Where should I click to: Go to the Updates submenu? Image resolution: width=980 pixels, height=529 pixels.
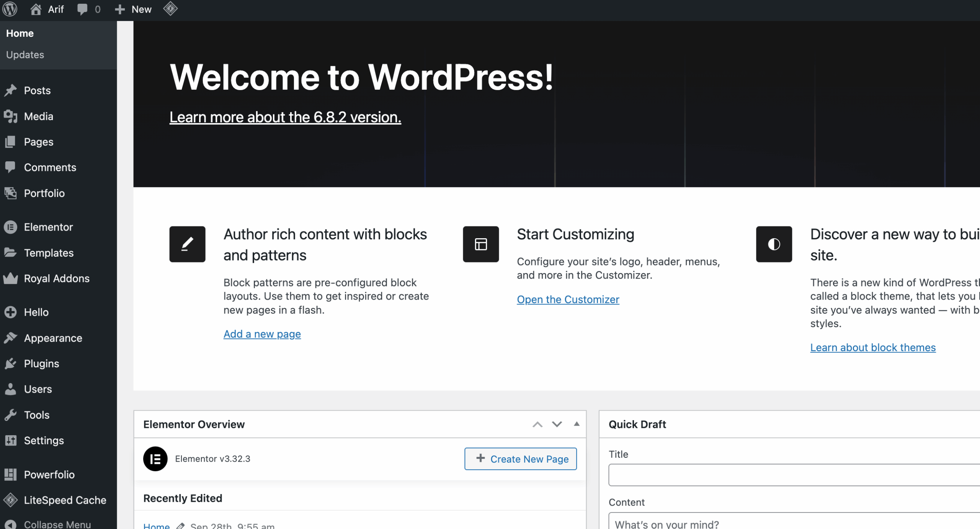[25, 55]
